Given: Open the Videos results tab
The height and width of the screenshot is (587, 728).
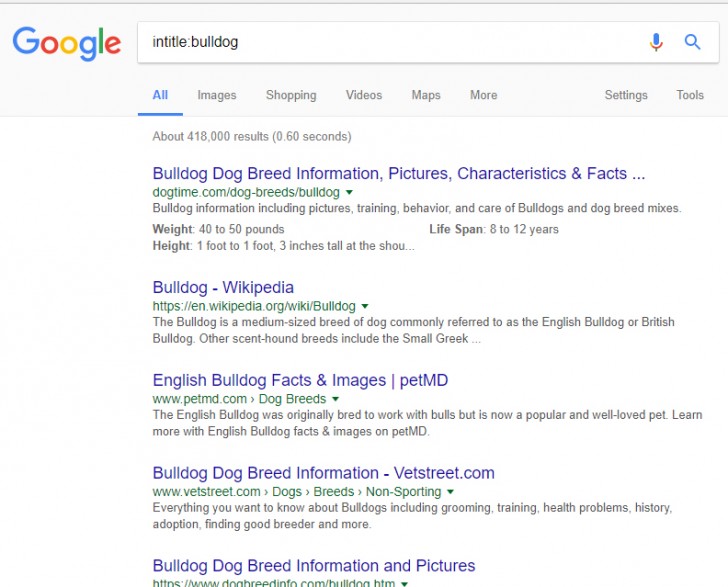Looking at the screenshot, I should tap(364, 95).
